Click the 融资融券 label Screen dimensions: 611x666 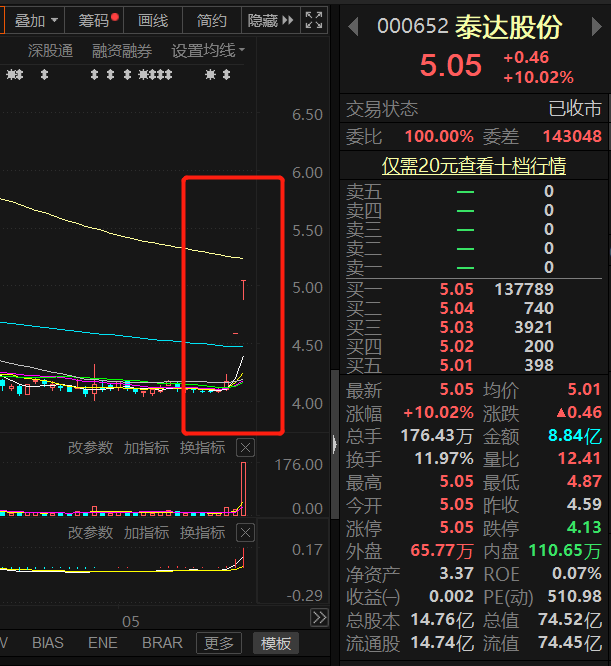122,51
